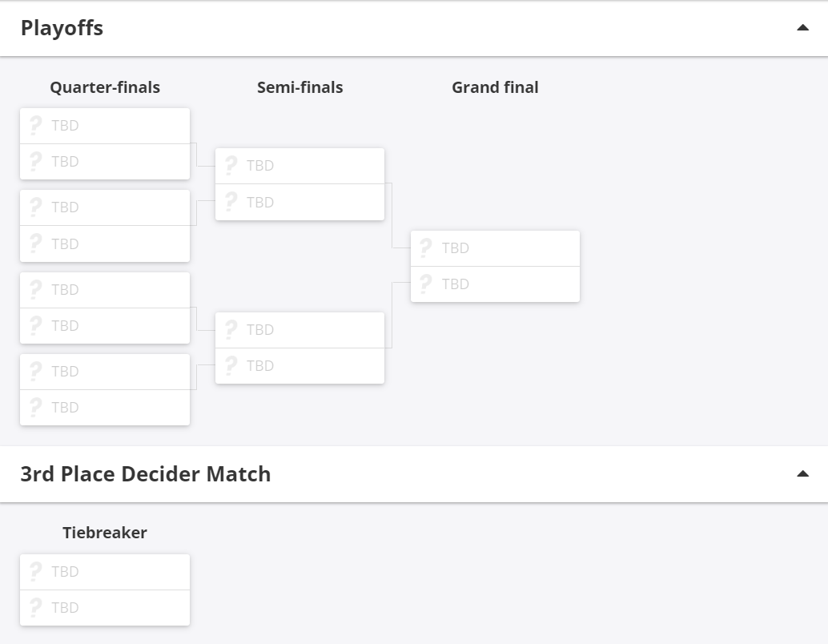Viewport: 828px width, 644px height.
Task: Click the Semi-finals round heading
Action: (x=299, y=87)
